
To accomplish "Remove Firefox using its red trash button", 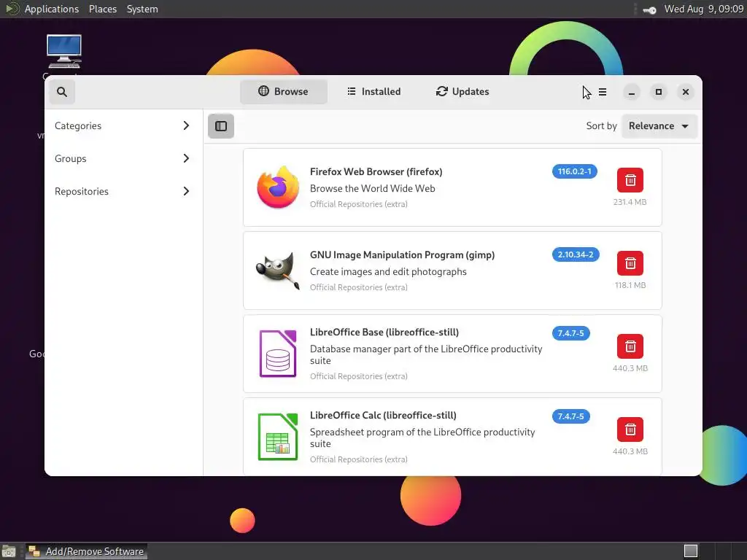I will [630, 180].
